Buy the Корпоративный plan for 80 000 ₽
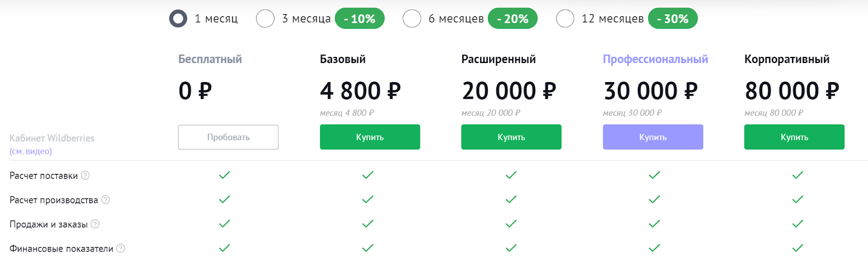The image size is (868, 269). click(x=794, y=137)
